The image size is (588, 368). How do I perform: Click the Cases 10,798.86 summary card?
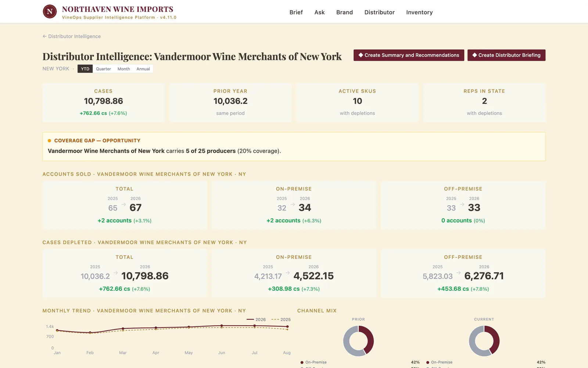[x=103, y=103]
